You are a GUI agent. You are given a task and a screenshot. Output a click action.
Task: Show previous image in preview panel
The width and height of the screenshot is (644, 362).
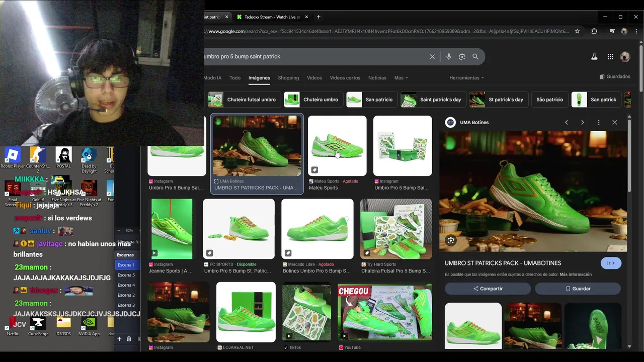coord(567,123)
